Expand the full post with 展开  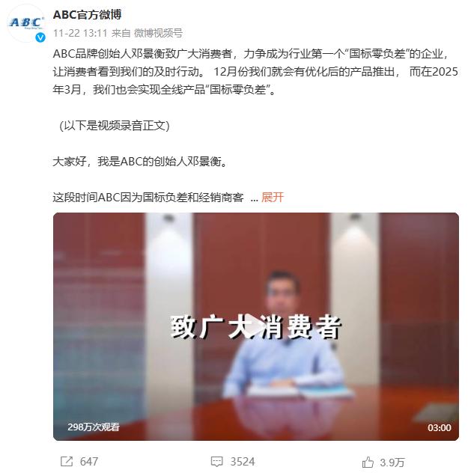(273, 198)
